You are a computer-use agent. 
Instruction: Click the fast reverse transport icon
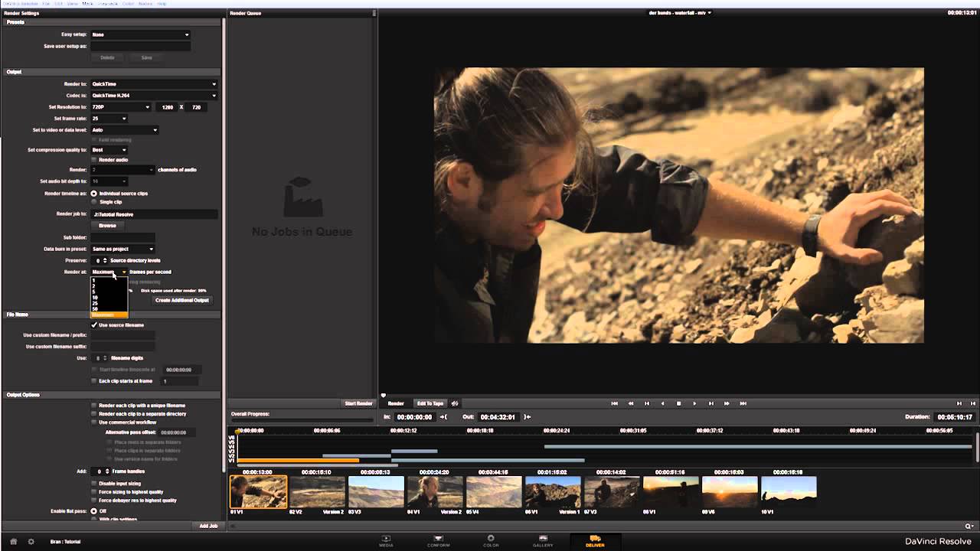pos(631,403)
